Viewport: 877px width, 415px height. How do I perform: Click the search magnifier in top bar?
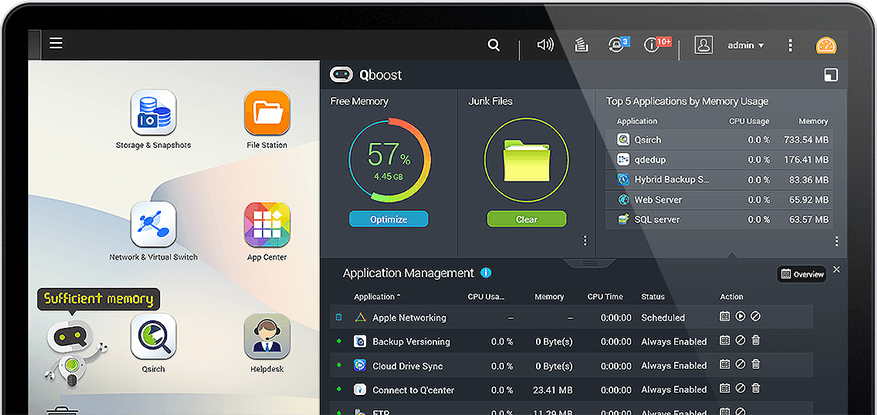494,45
